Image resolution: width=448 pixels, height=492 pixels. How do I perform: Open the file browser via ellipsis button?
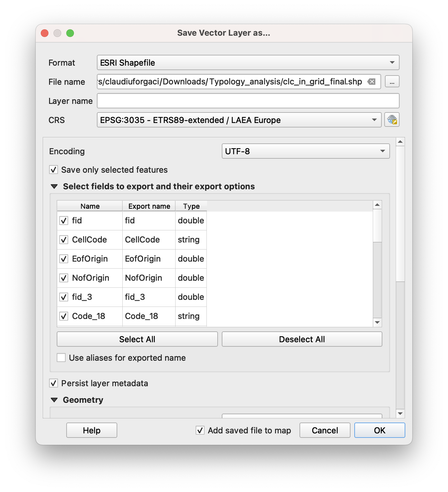coord(392,82)
